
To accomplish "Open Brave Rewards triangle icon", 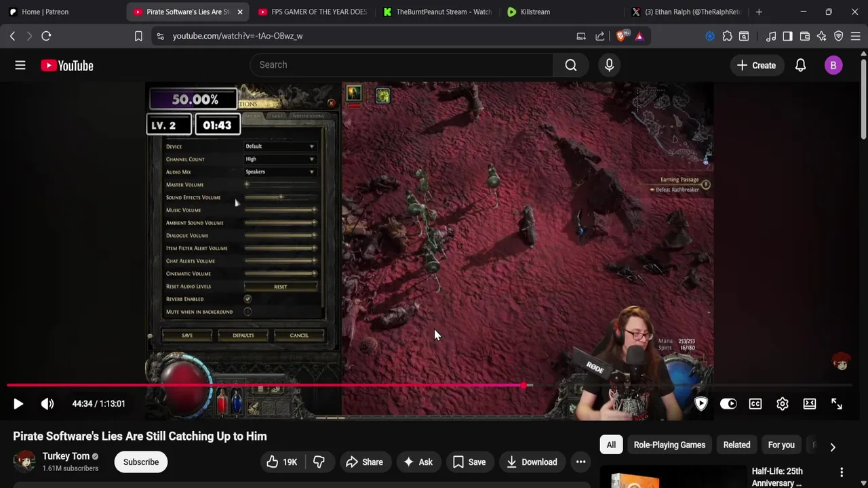I will tap(639, 36).
